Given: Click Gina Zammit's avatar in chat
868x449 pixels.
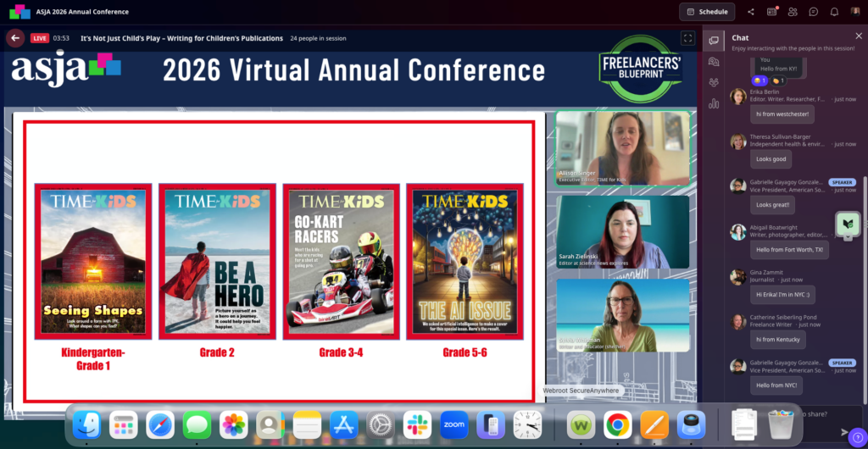Looking at the screenshot, I should pos(738,277).
